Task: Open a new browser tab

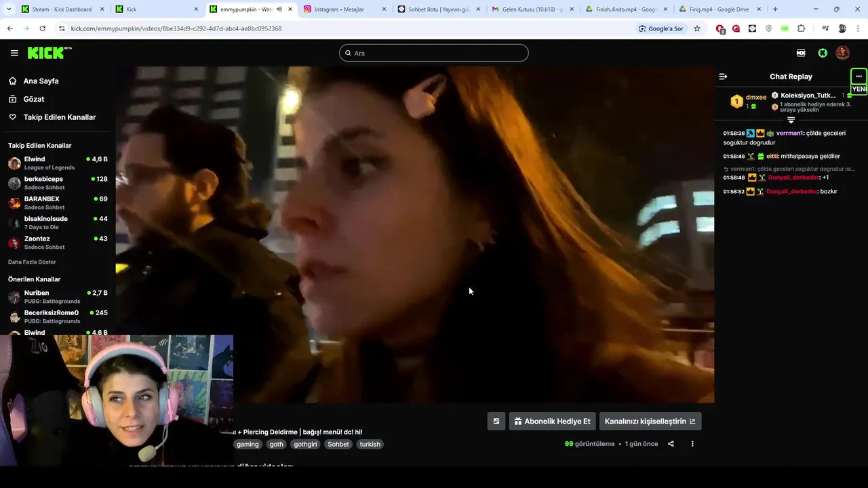Action: (x=775, y=9)
